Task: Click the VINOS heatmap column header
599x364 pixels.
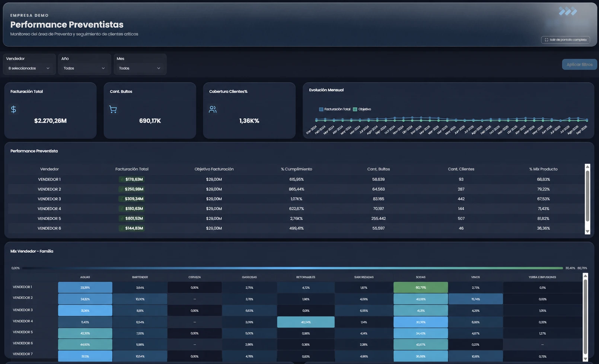Action: (475, 277)
